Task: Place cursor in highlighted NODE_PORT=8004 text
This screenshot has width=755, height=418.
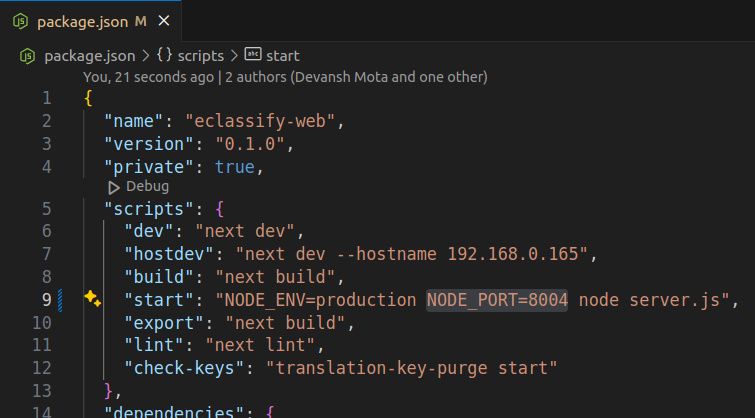Action: click(x=497, y=299)
